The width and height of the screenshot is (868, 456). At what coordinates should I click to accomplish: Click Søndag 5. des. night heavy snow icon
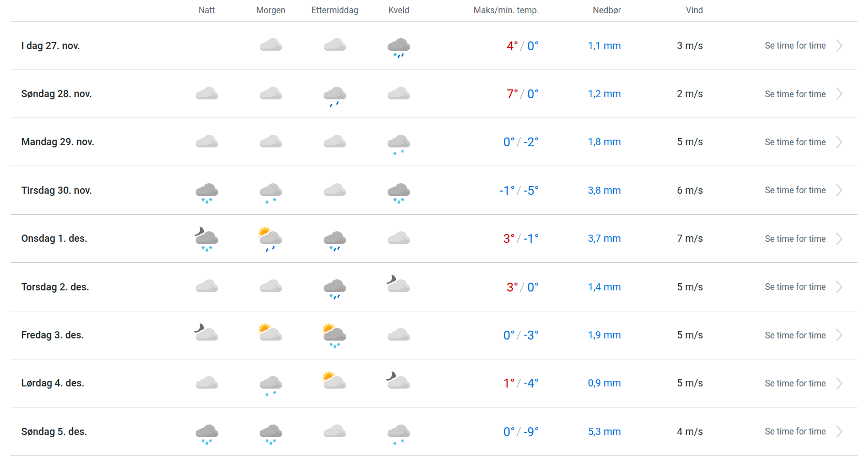(207, 433)
